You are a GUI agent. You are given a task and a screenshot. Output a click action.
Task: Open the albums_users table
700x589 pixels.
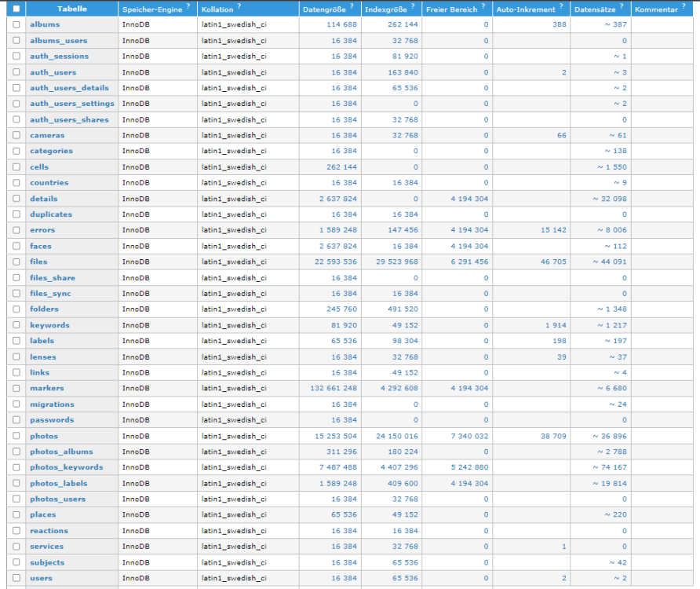click(59, 41)
